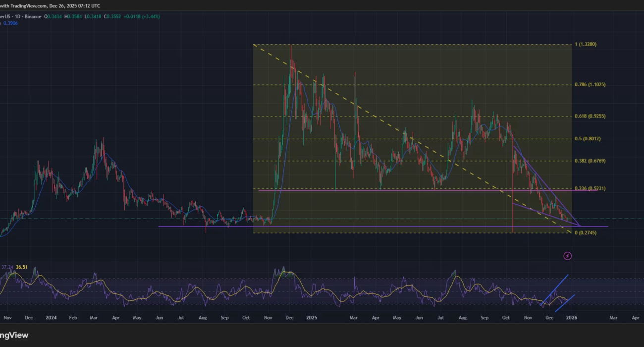Click the 0 (0.2745) Fibonacci base label
The height and width of the screenshot is (347, 644).
coord(585,233)
